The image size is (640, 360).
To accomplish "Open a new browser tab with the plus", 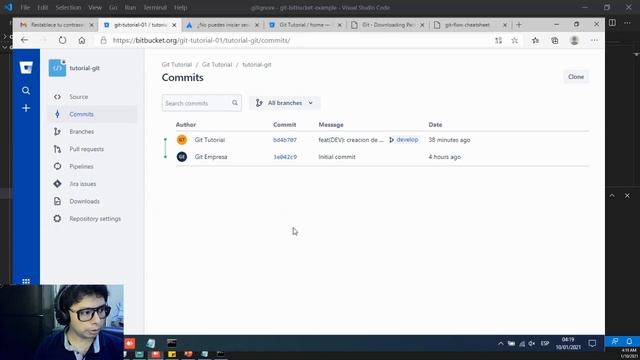I will [x=519, y=25].
